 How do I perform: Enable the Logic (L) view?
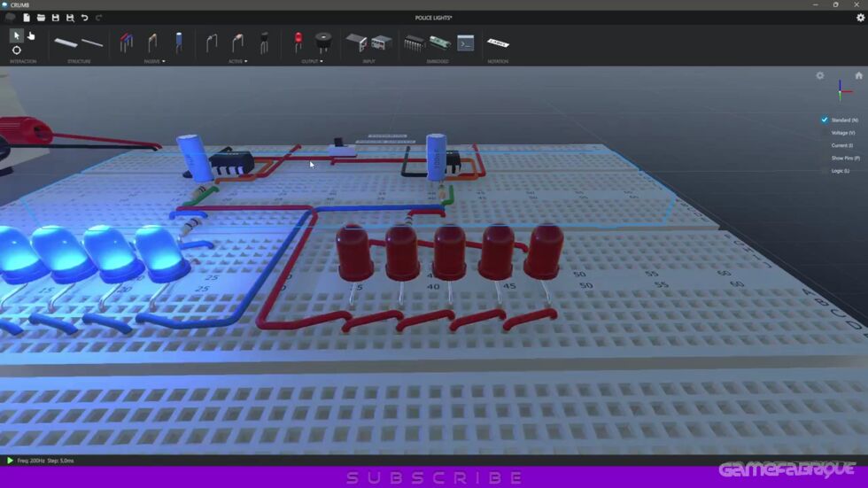click(x=840, y=171)
